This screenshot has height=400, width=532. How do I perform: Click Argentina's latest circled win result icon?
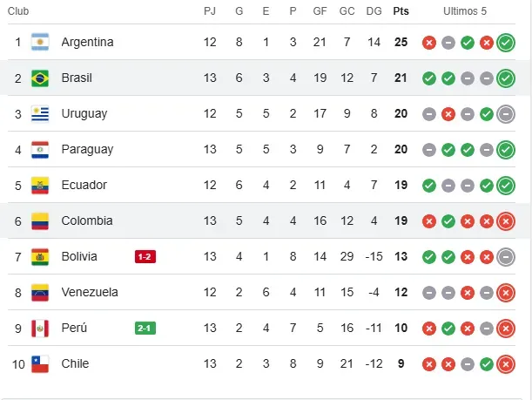[x=506, y=42]
